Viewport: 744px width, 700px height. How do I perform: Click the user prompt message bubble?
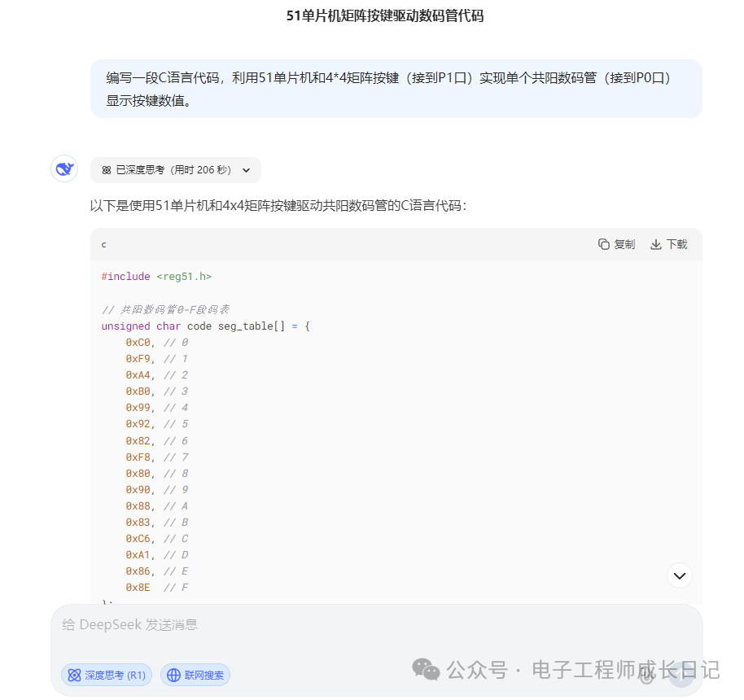coord(396,89)
